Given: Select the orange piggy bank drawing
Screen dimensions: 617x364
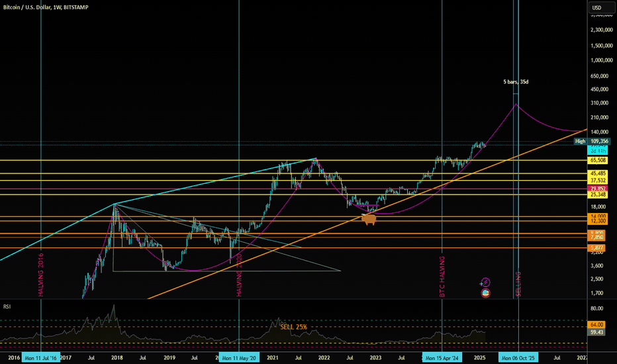Looking at the screenshot, I should [x=369, y=219].
